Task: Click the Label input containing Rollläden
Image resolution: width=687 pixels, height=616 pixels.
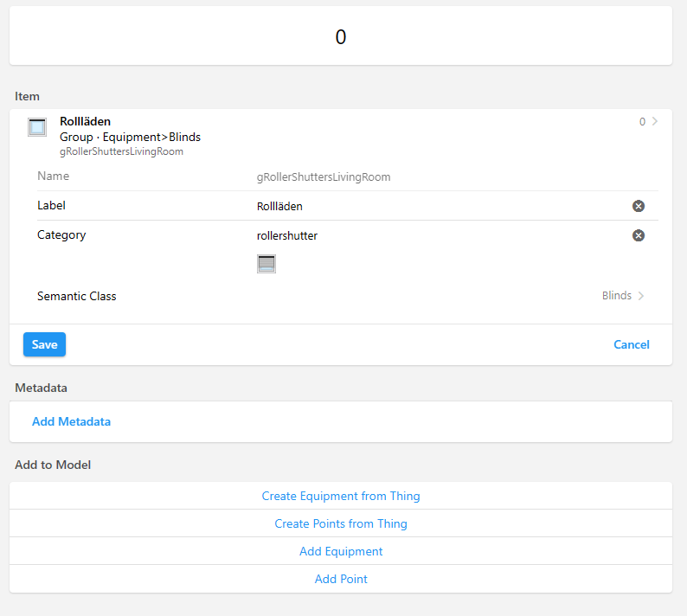Action: click(x=433, y=206)
